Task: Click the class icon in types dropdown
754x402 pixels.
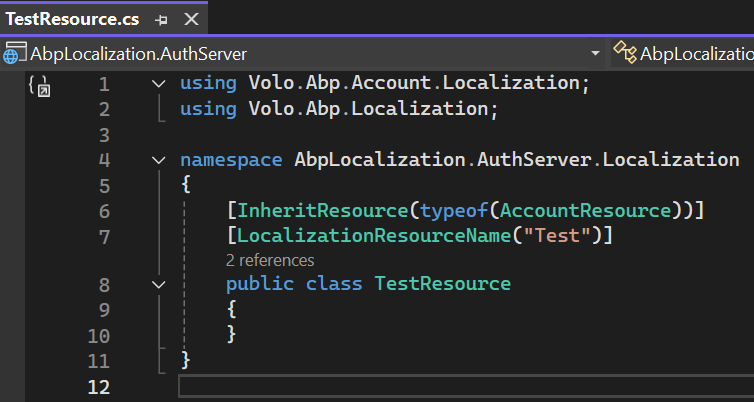Action: 625,53
